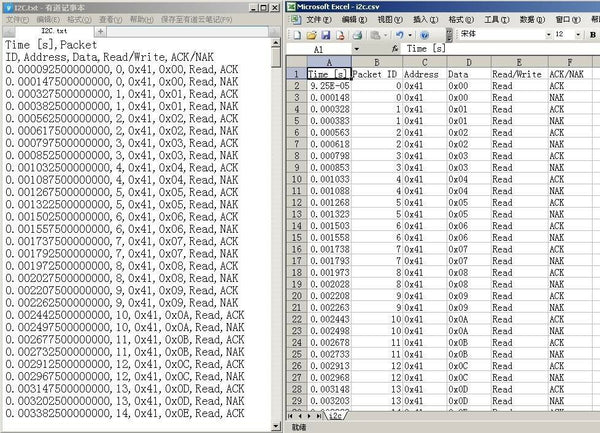600x433 pixels.
Task: Click the previous-sheet navigation arrow in Excel
Action: point(300,416)
